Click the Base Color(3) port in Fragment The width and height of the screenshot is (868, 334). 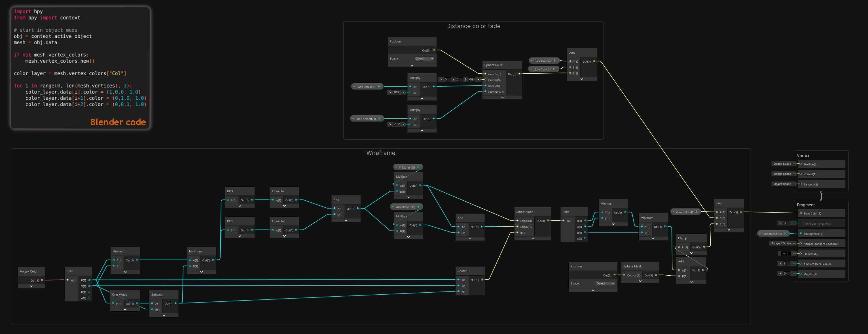tap(801, 213)
